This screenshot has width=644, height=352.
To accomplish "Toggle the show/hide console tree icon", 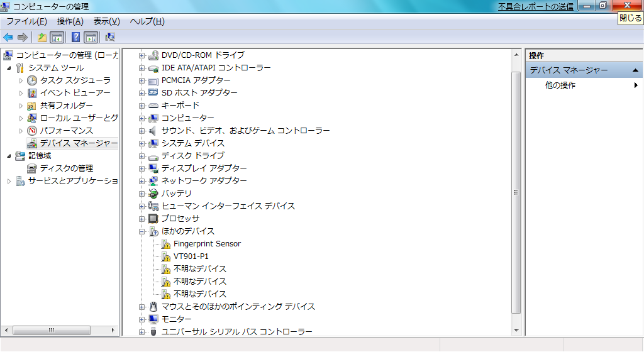I will pos(57,37).
